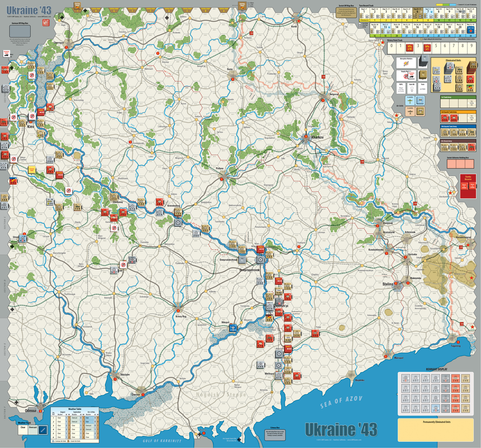Click the Ukraine '43 title at top left
Screen dimensions: 481x448
[x=29, y=11]
